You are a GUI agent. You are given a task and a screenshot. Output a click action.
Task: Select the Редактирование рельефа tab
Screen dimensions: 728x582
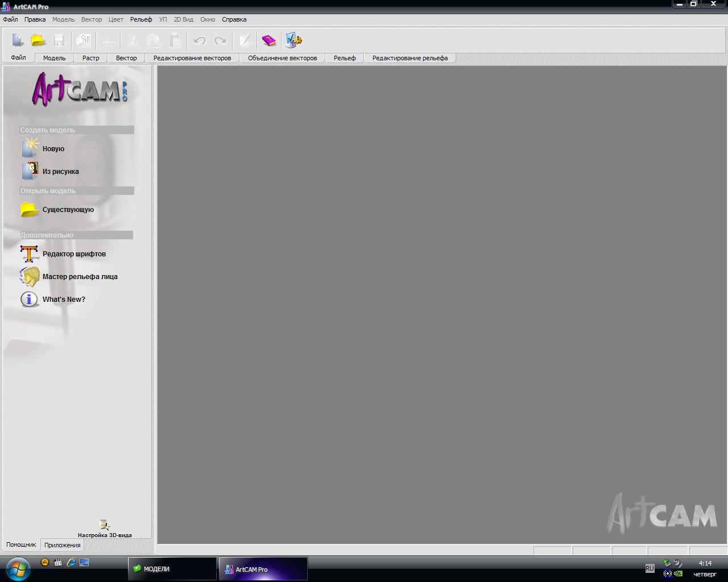tap(409, 58)
